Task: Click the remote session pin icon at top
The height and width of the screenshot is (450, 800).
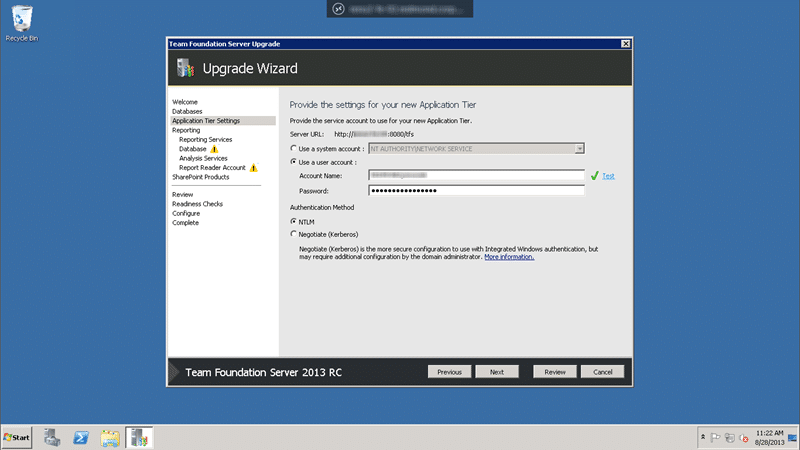Action: coord(338,9)
